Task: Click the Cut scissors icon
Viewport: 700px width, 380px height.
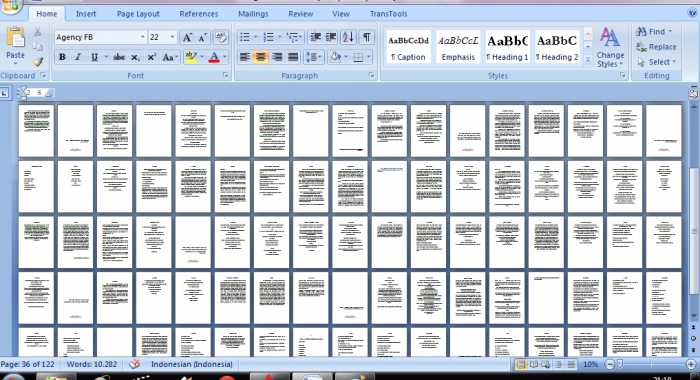Action: tap(38, 32)
